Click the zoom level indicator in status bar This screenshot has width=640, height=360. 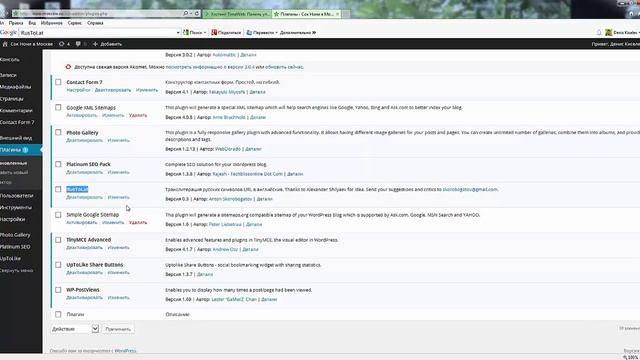pyautogui.click(x=631, y=357)
